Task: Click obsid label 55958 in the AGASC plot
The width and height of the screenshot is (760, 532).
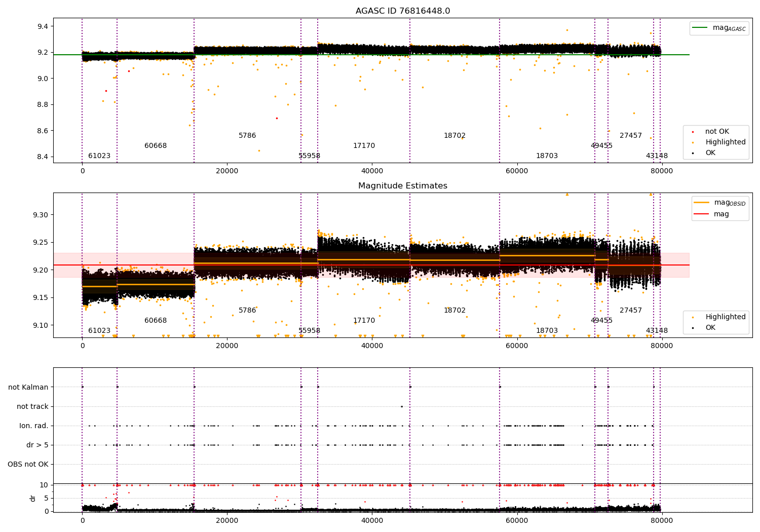Action: coord(309,156)
